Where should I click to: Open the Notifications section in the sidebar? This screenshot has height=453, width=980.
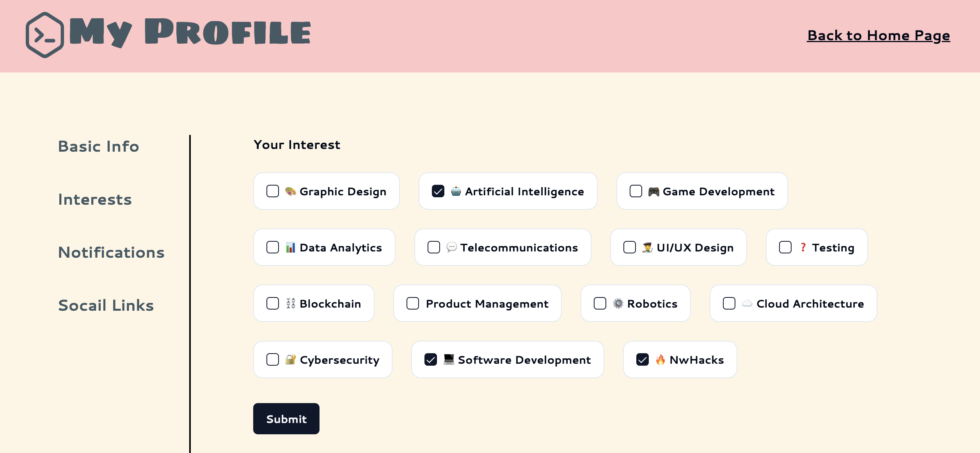pos(111,253)
